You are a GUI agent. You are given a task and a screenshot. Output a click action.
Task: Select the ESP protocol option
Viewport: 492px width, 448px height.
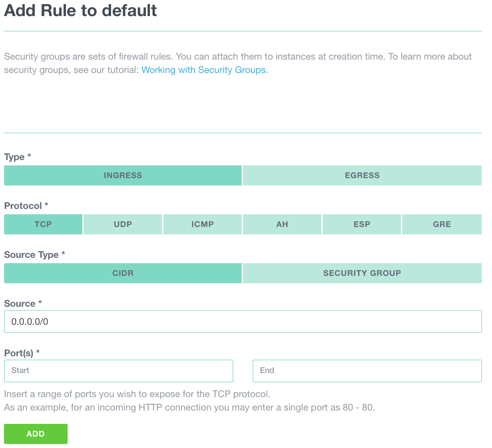(362, 224)
